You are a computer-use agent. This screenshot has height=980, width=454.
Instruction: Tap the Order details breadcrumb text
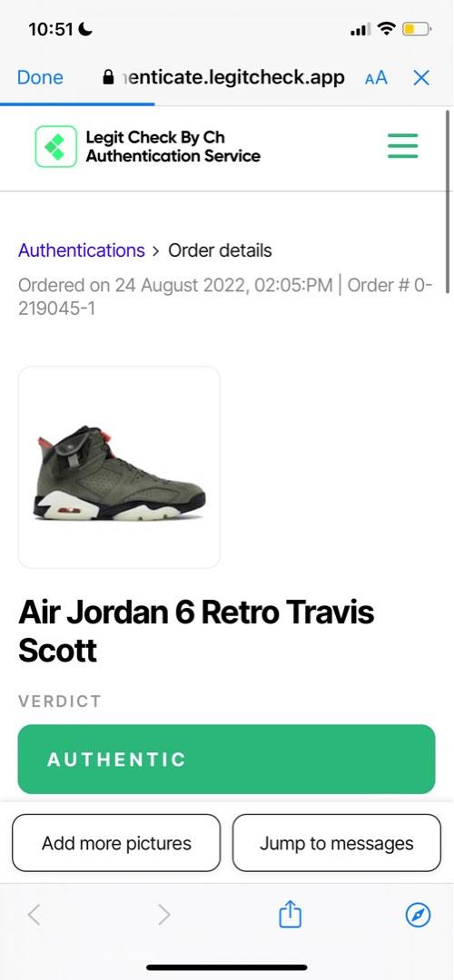220,250
